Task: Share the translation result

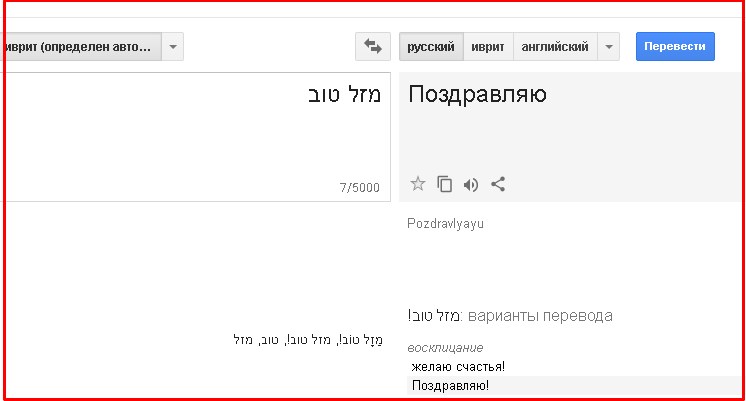Action: (x=498, y=184)
